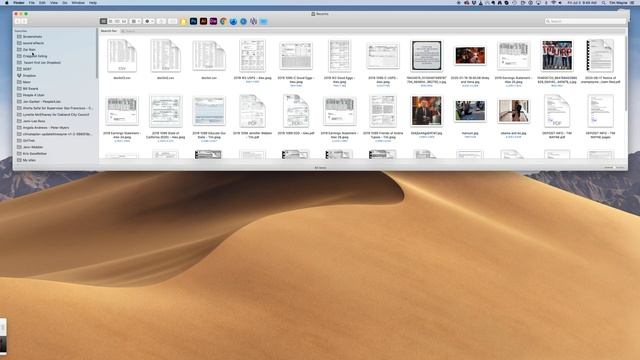Select Dropbox in the sidebar
The image size is (640, 360).
coord(29,76)
